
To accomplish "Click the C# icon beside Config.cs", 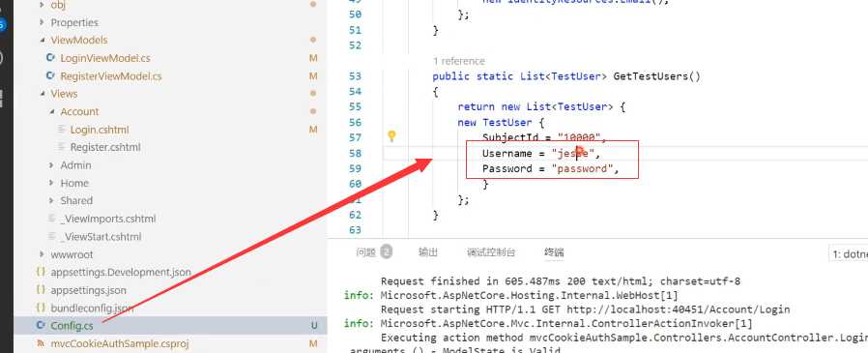I will click(41, 325).
